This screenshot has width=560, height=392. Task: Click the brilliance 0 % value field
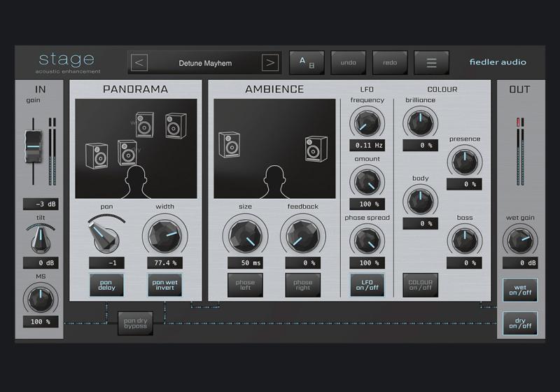(421, 146)
